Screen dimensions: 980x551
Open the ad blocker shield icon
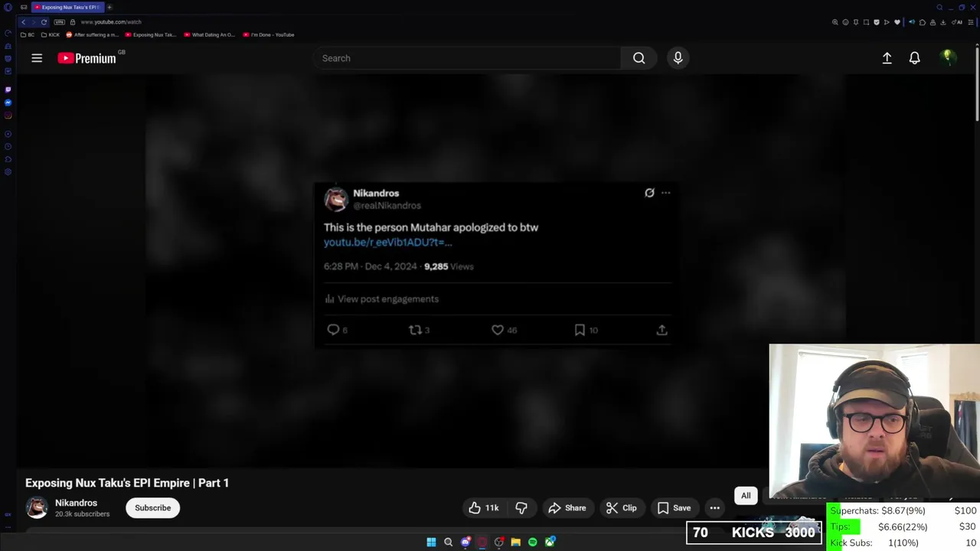click(x=877, y=22)
